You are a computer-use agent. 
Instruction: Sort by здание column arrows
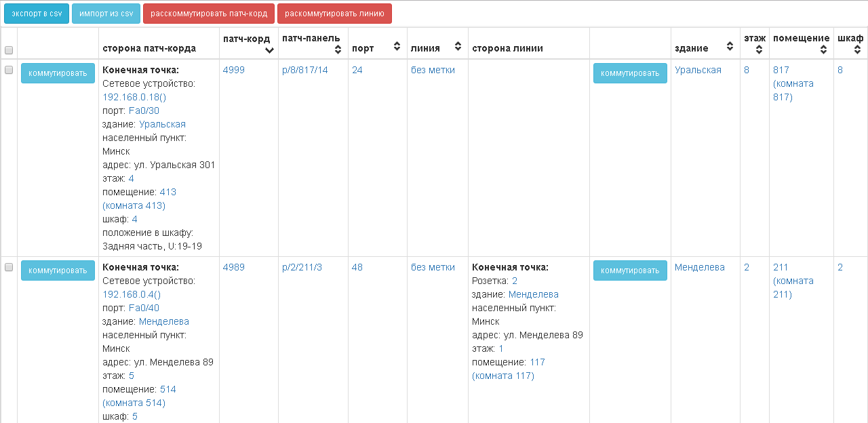[x=730, y=47]
